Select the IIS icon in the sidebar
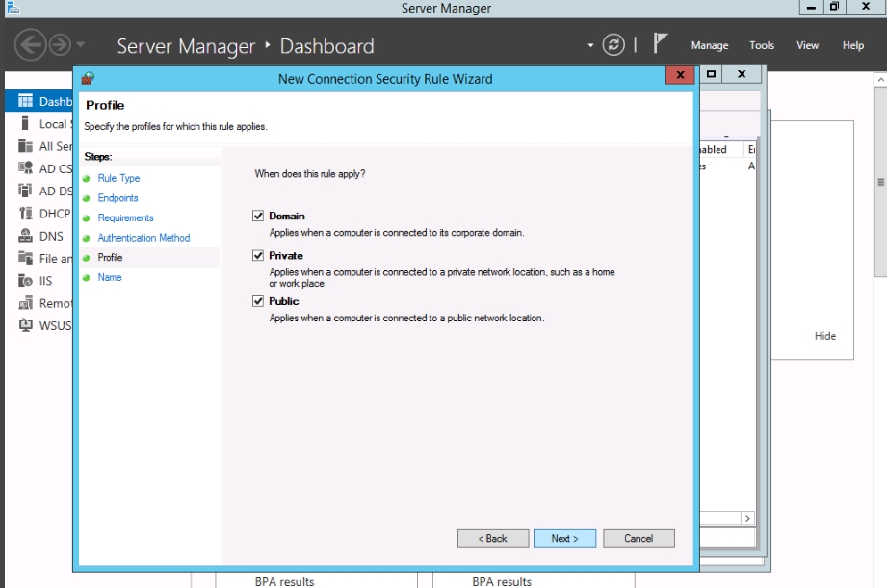This screenshot has height=588, width=887. click(x=25, y=280)
